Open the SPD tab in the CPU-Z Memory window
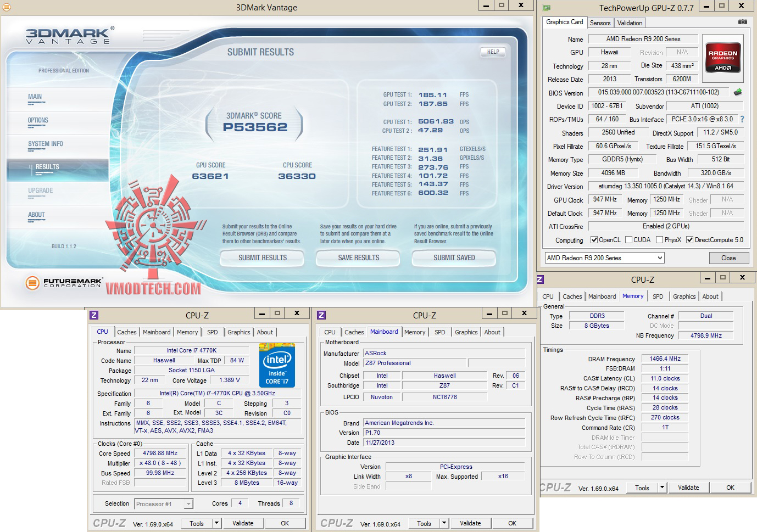 (x=658, y=296)
